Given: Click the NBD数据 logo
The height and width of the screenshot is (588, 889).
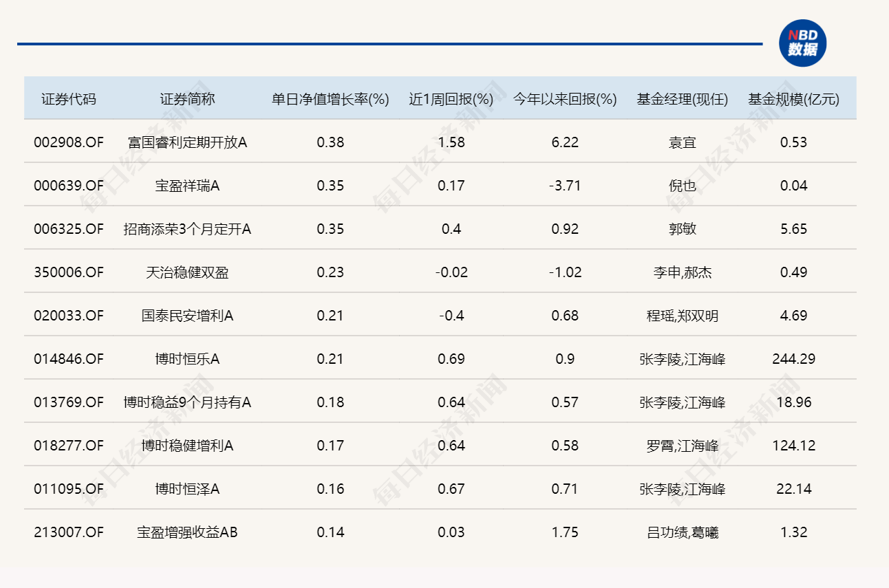Looking at the screenshot, I should pos(802,43).
